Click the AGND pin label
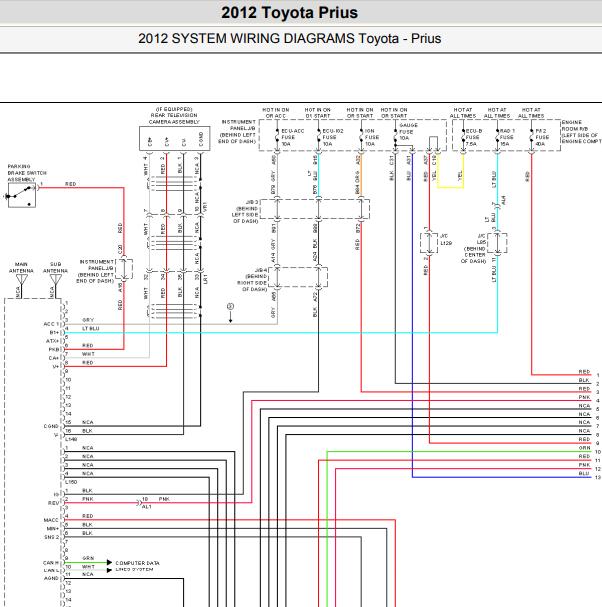Image resolution: width=602 pixels, height=607 pixels. tap(51, 578)
